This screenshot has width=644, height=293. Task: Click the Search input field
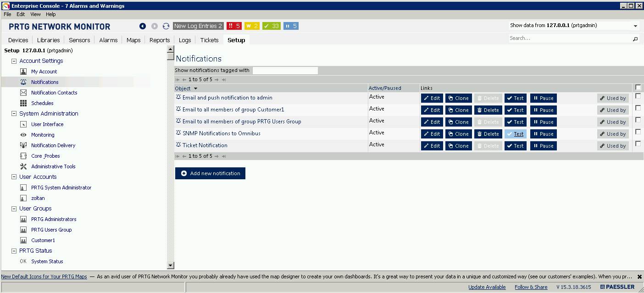click(571, 39)
